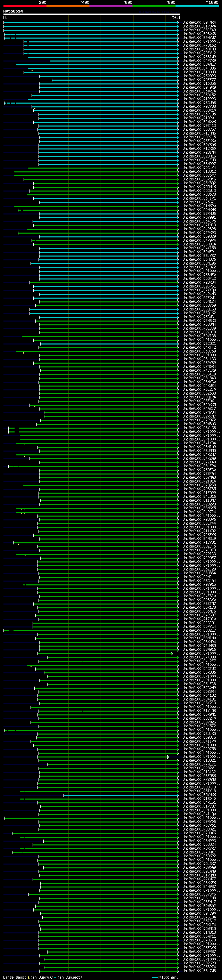Select the UniRef100_A1CX60 hit label
This screenshot has width=222, height=980.
[x=199, y=149]
